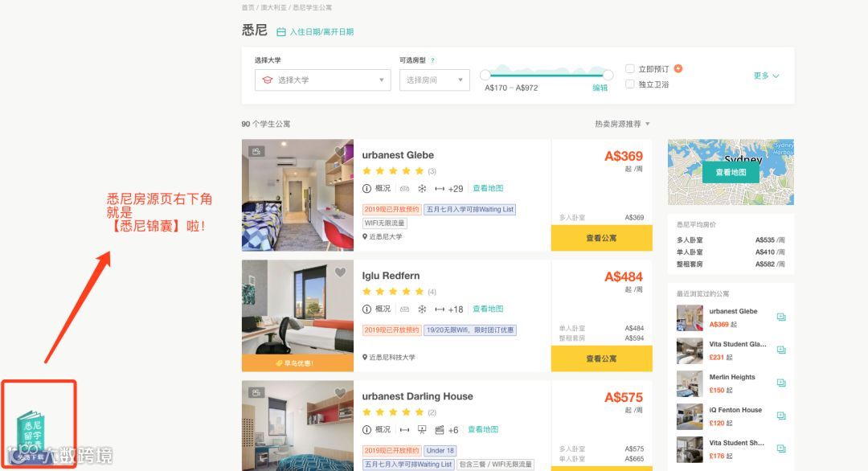Open view map link for urbanest Darling House
Viewport: 868px width, 471px height.
[483, 429]
